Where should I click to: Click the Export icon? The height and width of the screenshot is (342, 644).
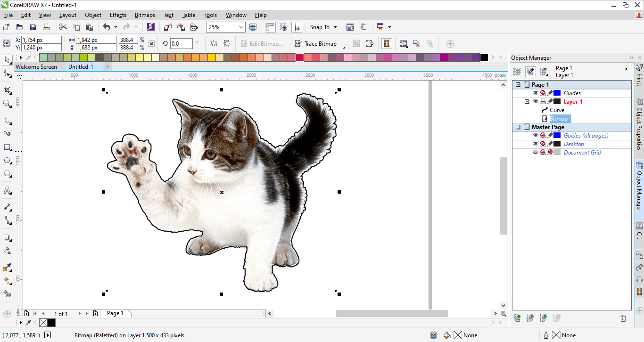[181, 27]
